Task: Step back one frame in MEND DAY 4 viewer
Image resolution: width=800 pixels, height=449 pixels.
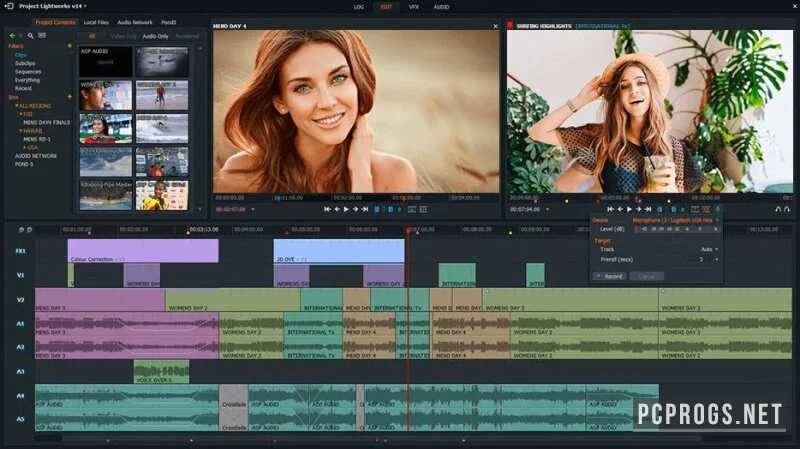Action: pos(337,209)
